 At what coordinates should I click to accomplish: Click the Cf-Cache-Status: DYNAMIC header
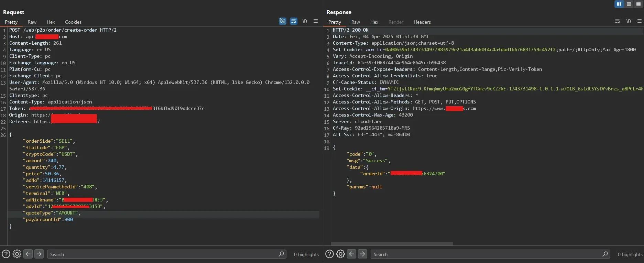[x=366, y=82]
